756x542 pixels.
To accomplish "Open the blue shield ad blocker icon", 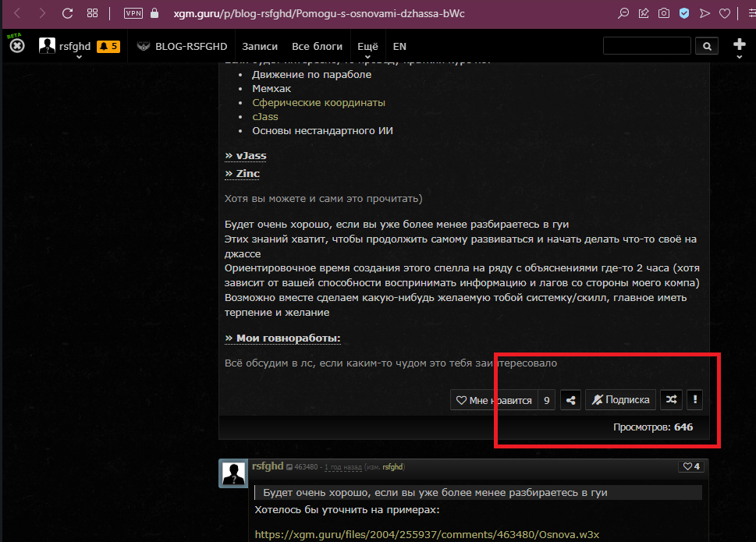I will click(x=684, y=13).
